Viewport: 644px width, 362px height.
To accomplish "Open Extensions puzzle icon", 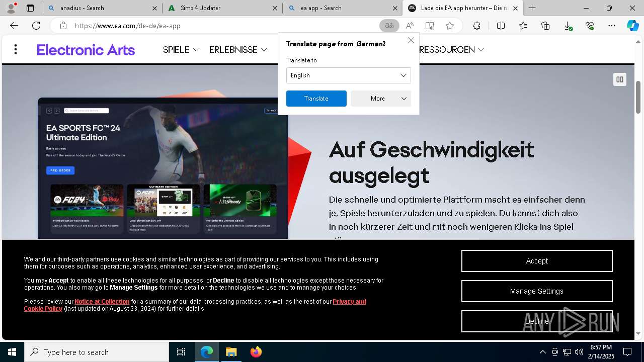I will coord(476,26).
